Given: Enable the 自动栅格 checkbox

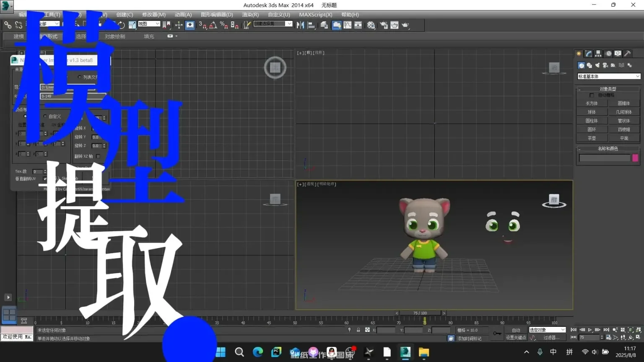Looking at the screenshot, I should (x=591, y=95).
